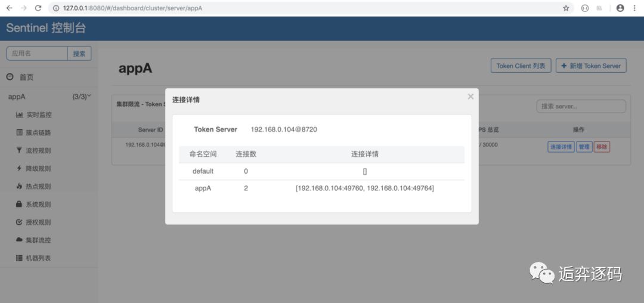Go back in browser history
Image resolution: width=644 pixels, height=303 pixels.
tap(9, 8)
